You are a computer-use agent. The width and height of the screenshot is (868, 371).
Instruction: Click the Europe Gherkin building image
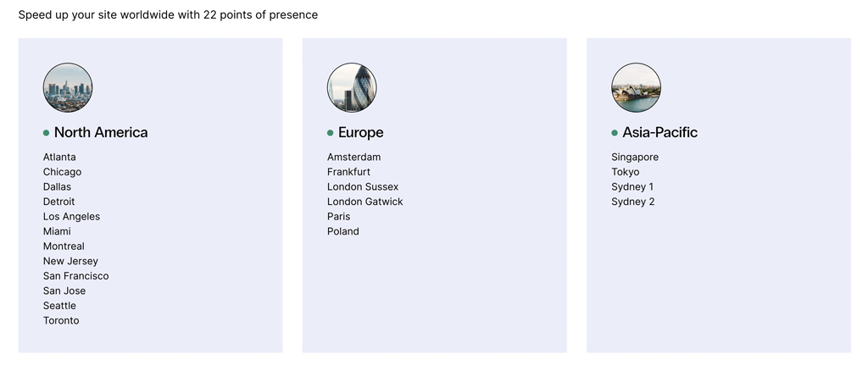click(x=352, y=87)
